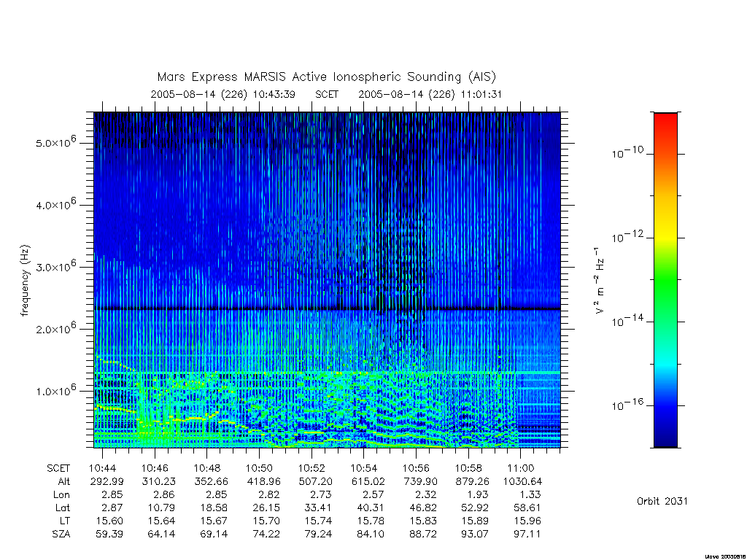This screenshot has width=747, height=560.
Task: Click the '10:52' time tick label
Action: [311, 469]
